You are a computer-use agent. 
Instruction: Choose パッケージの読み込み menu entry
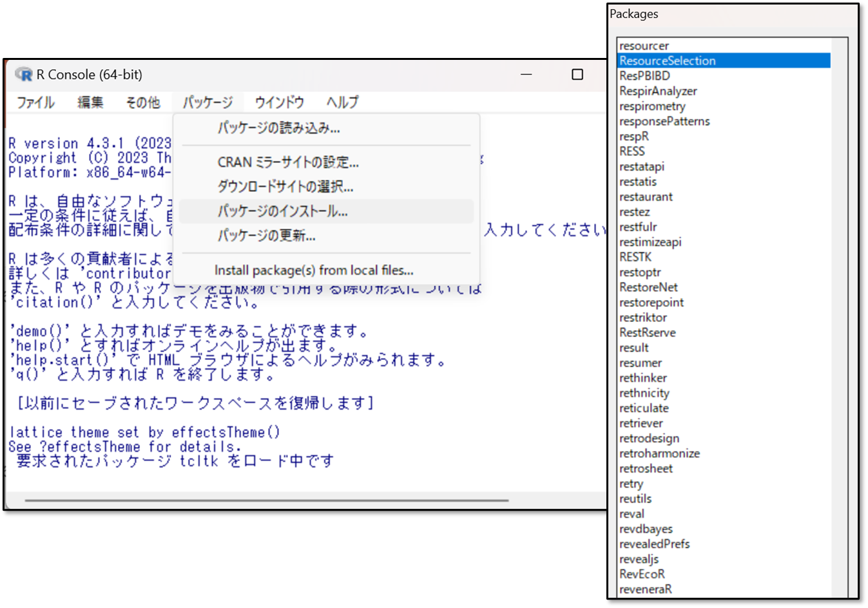tap(278, 128)
